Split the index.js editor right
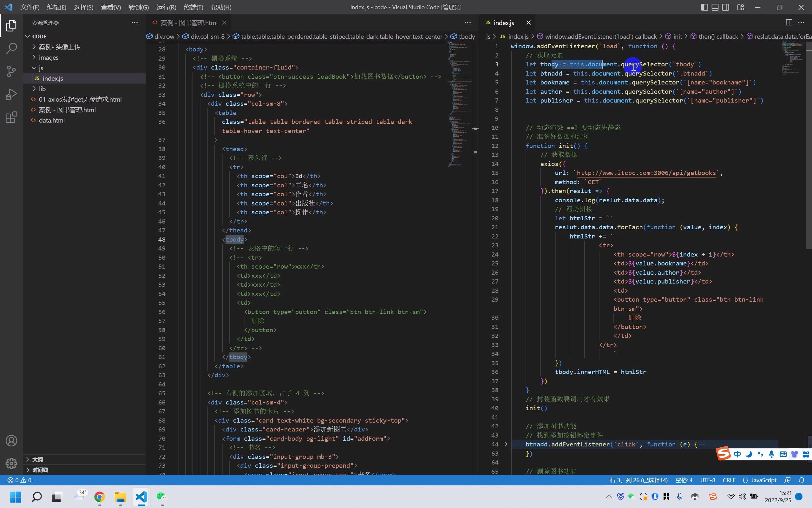This screenshot has height=508, width=812. (789, 23)
